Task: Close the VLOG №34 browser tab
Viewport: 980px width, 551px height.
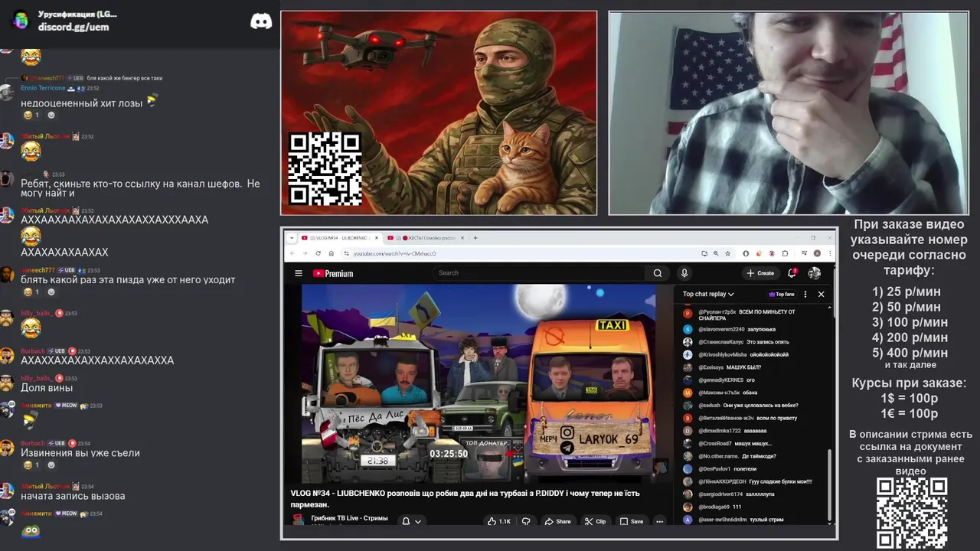Action: [375, 238]
